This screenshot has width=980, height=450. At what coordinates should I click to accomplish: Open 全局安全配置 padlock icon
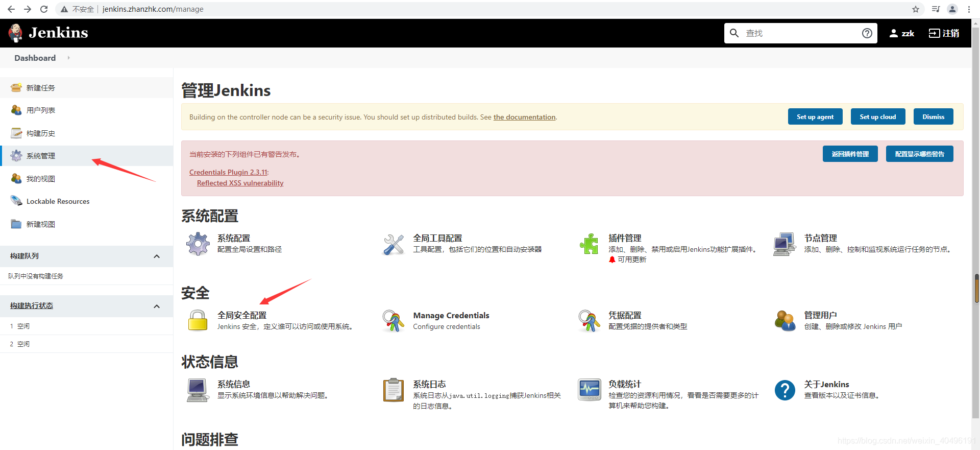198,321
